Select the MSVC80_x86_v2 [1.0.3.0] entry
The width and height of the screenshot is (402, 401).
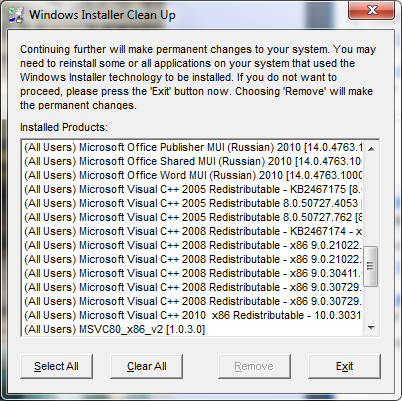[193, 329]
